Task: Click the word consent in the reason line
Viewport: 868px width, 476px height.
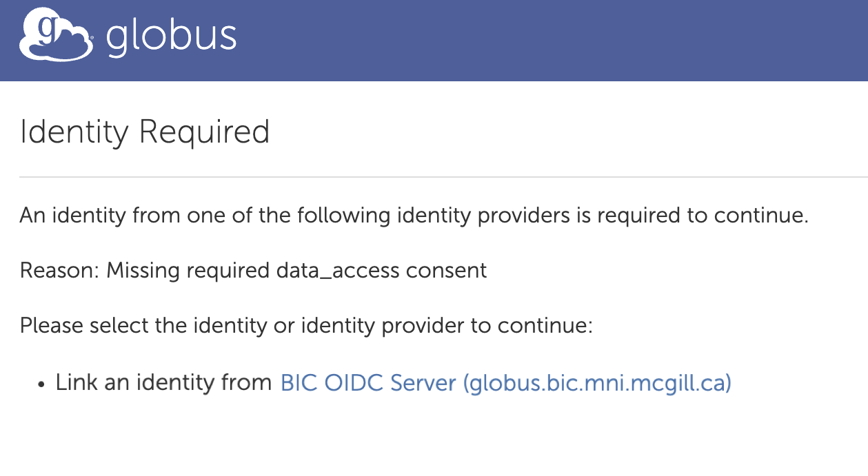Action: pyautogui.click(x=447, y=270)
